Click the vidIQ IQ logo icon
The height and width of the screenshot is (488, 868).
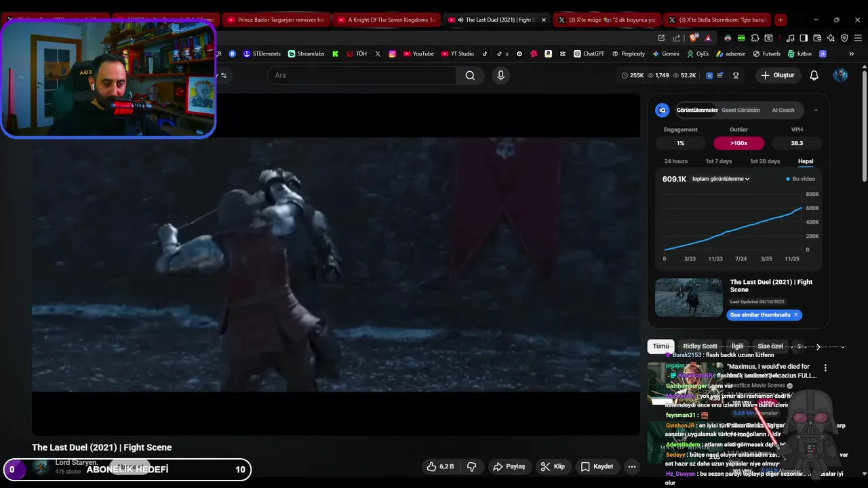[x=663, y=110]
